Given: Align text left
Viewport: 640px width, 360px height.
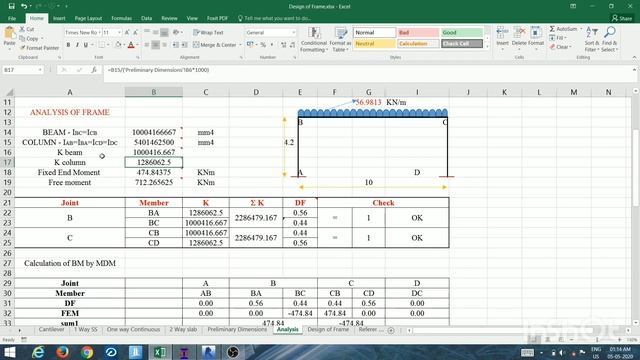Looking at the screenshot, I should [x=147, y=45].
